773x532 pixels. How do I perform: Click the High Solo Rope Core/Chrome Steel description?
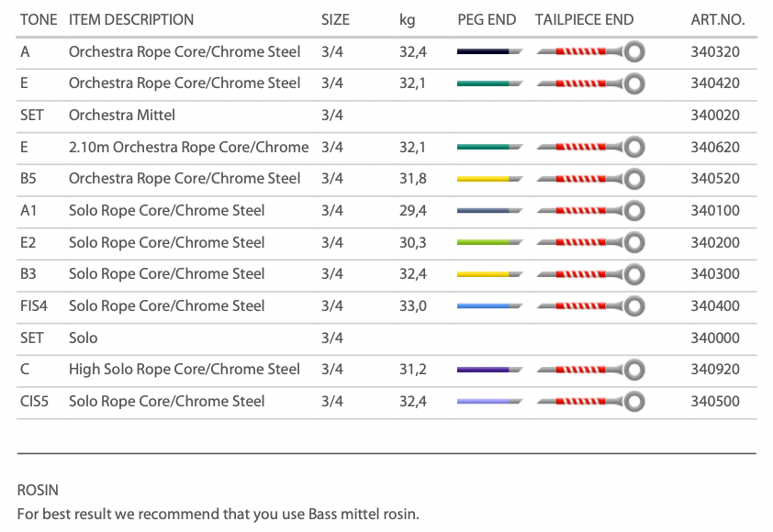(x=185, y=370)
